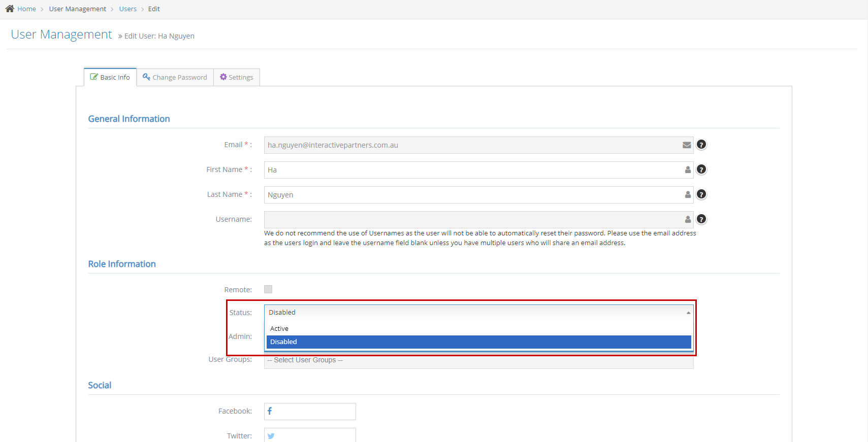Viewport: 868px width, 442px height.
Task: Open Home breadcrumb link
Action: [26, 9]
